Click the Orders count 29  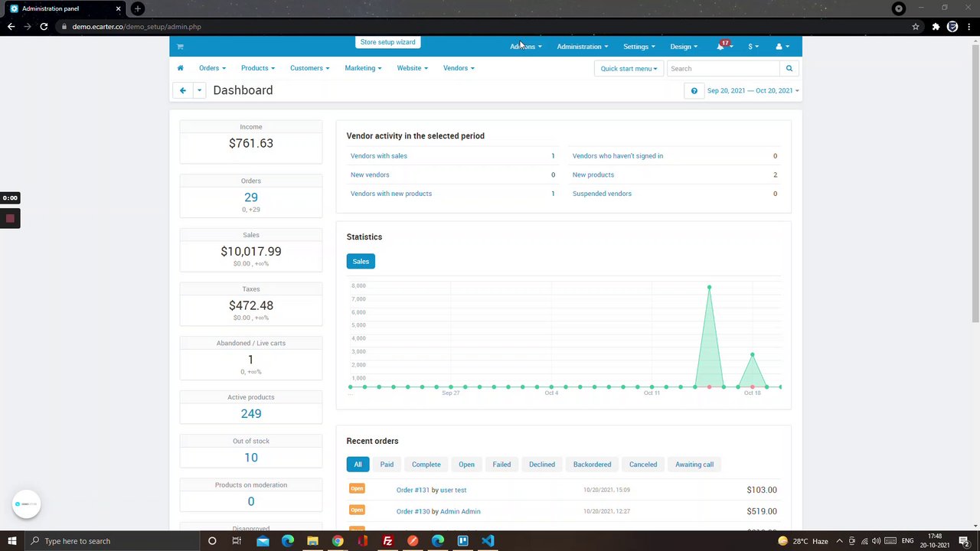tap(251, 197)
